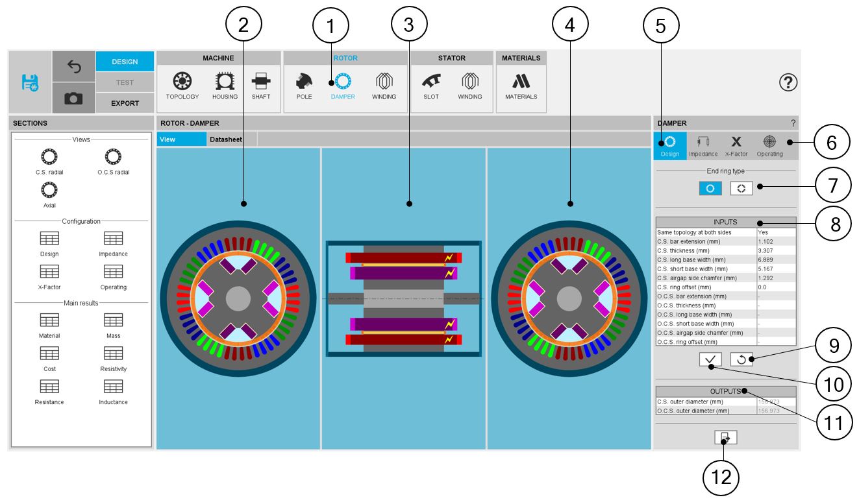Open the X-Factor damper tab

pyautogui.click(x=736, y=147)
